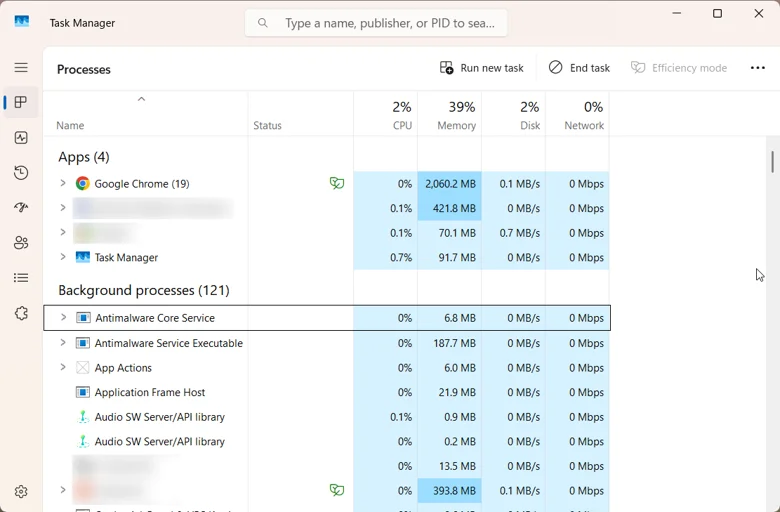
Task: Click the Antimalware Core Service icon
Action: [83, 317]
